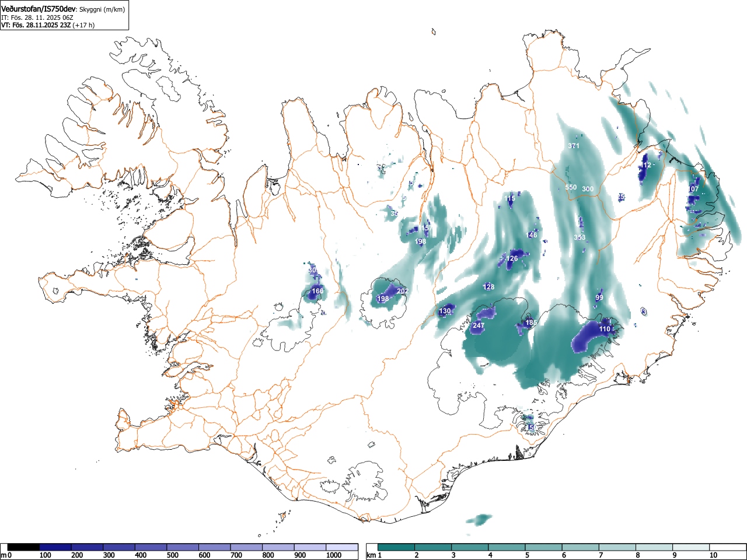This screenshot has height=560, width=747.
Task: Click the 185 visibility value on map
Action: 531,323
